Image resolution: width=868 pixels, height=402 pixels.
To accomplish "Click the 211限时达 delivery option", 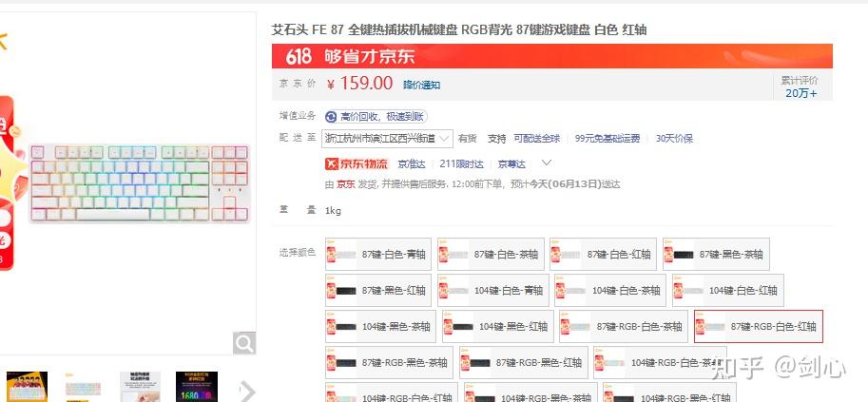I will tap(461, 163).
